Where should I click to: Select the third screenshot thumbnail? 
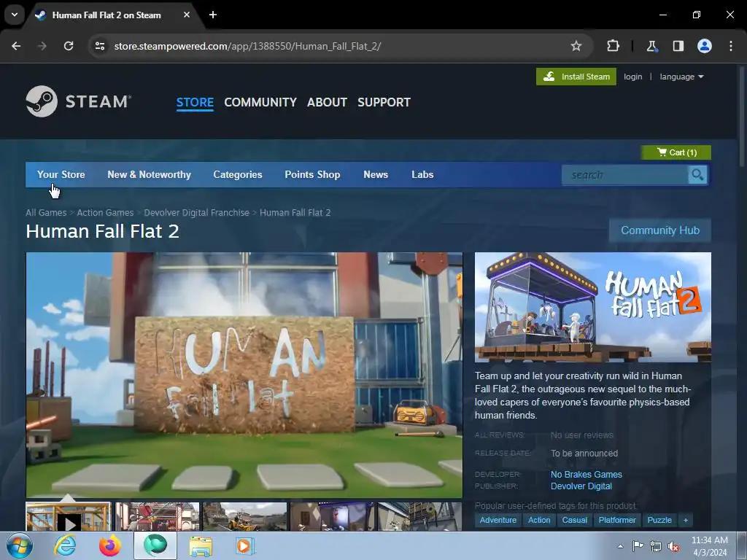point(245,517)
